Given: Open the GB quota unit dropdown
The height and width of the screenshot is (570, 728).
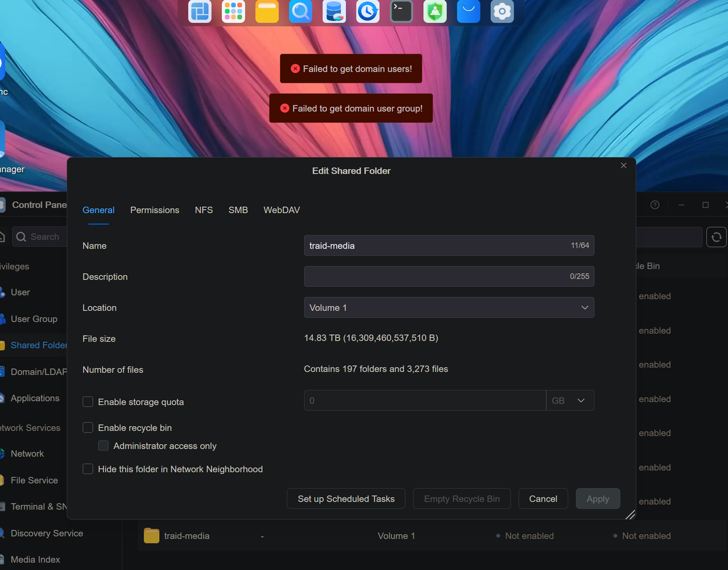Looking at the screenshot, I should tap(570, 400).
